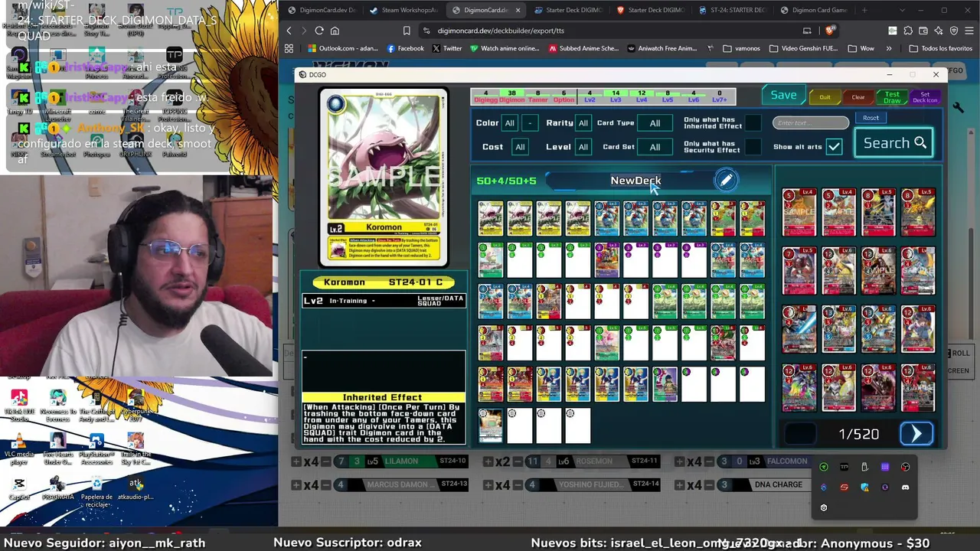Open the Wow bookmark folder

[861, 48]
